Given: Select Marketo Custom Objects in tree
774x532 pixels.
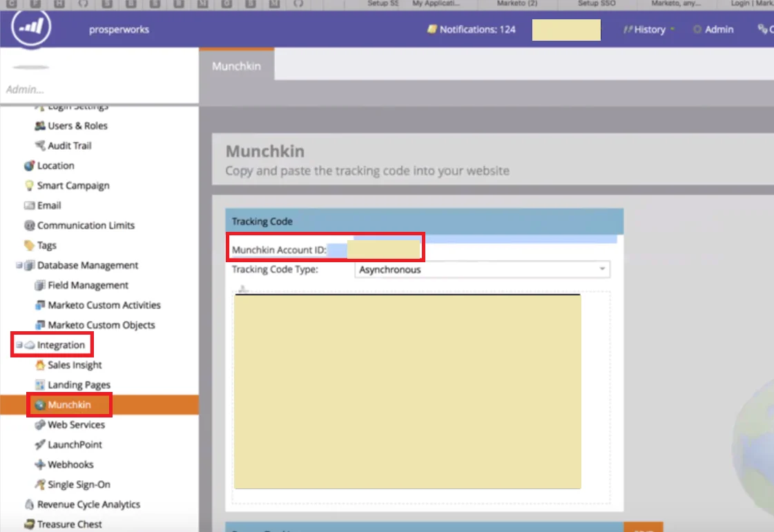Looking at the screenshot, I should coord(101,325).
